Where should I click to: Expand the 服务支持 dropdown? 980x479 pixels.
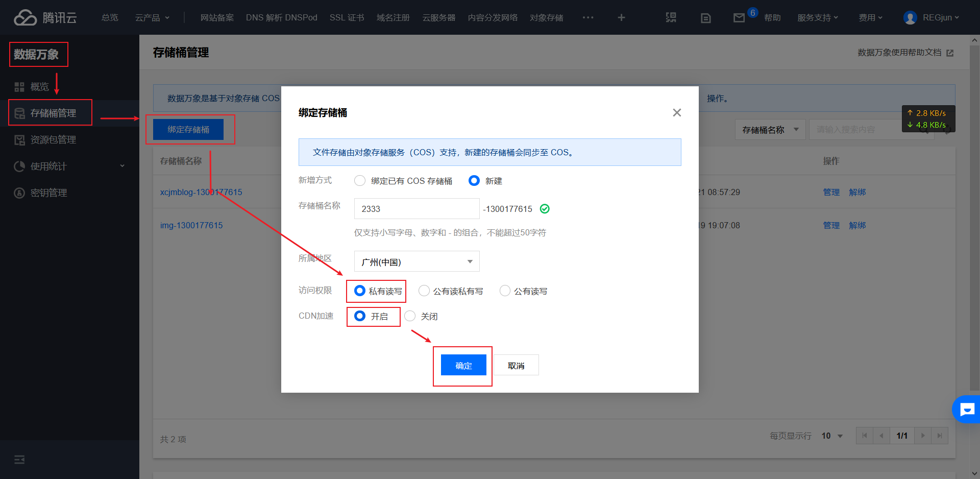click(818, 18)
